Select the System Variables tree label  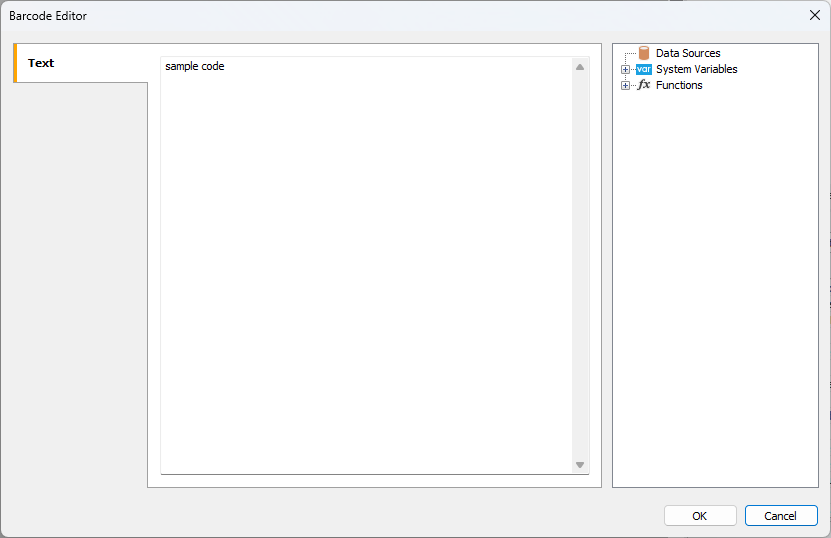(696, 69)
